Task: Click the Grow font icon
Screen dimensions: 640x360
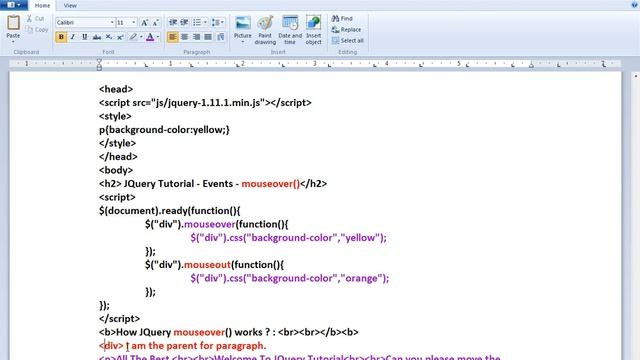Action: pos(144,22)
